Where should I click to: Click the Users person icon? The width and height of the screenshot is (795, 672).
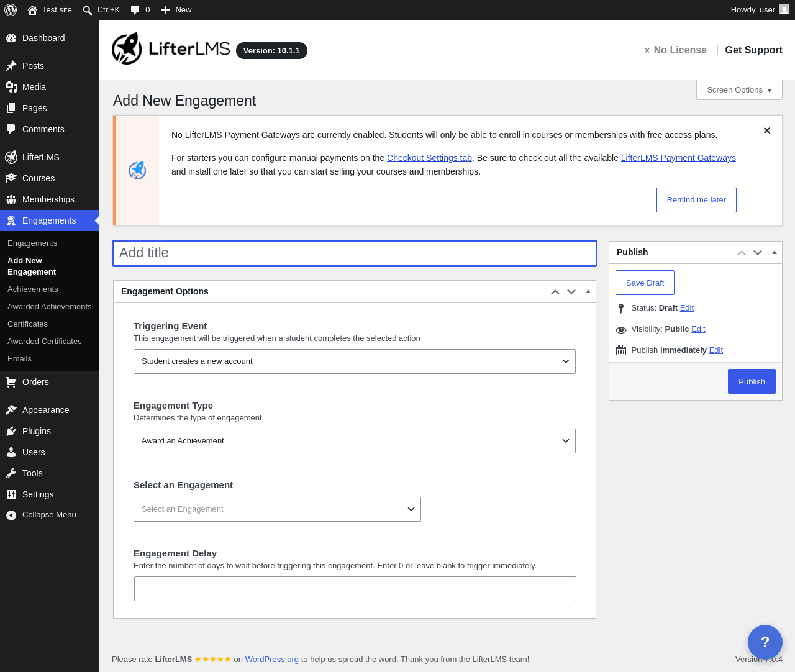pos(11,452)
